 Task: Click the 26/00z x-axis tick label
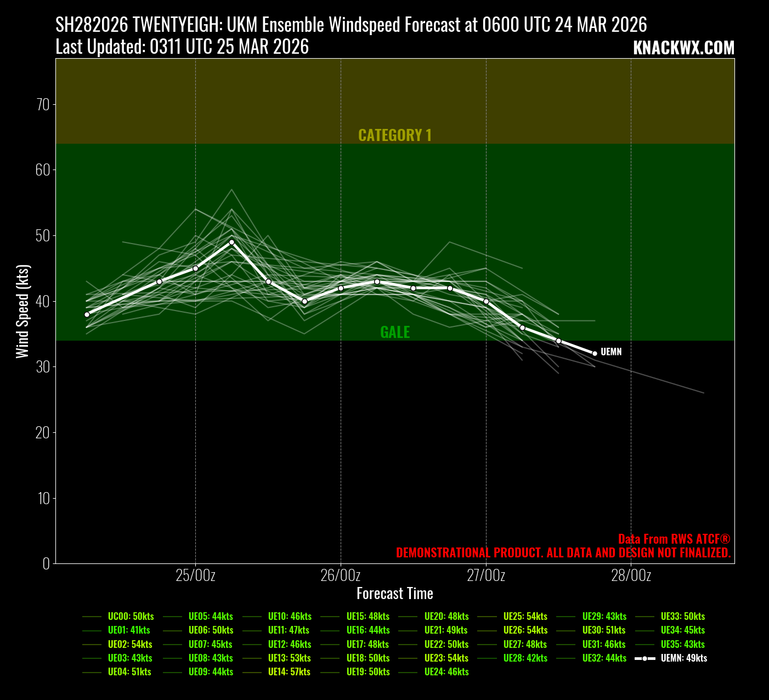click(x=341, y=575)
